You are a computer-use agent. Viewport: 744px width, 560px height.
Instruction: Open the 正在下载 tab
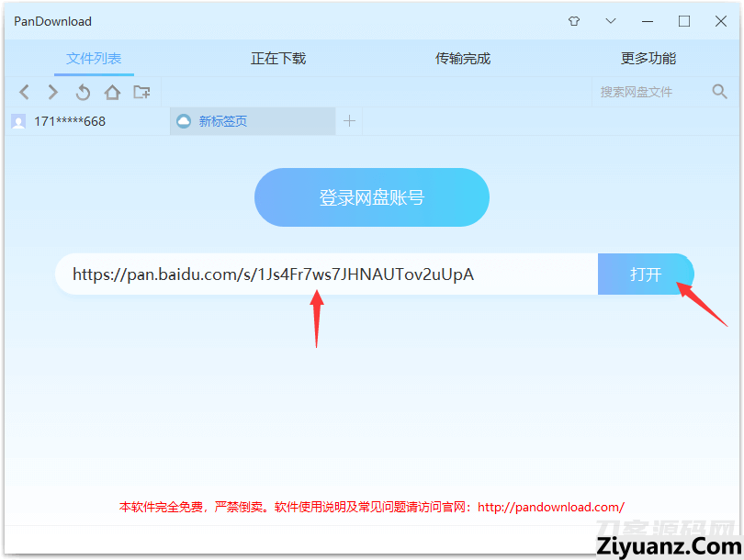278,59
